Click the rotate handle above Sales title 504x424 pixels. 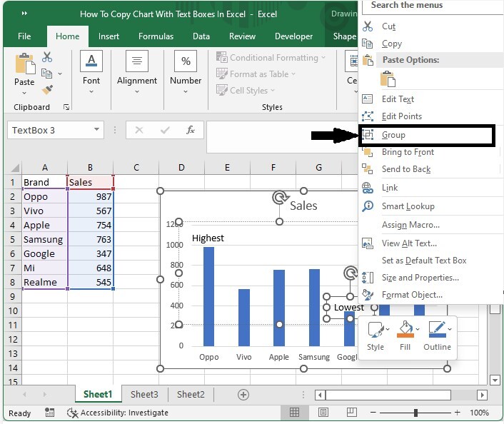[280, 198]
